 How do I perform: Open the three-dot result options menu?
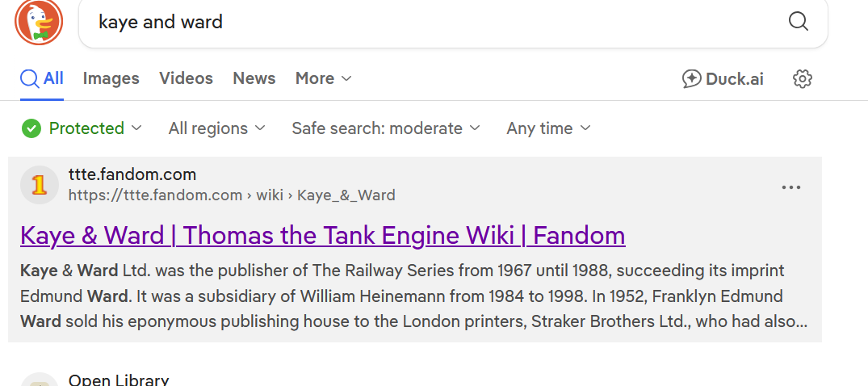coord(791,187)
